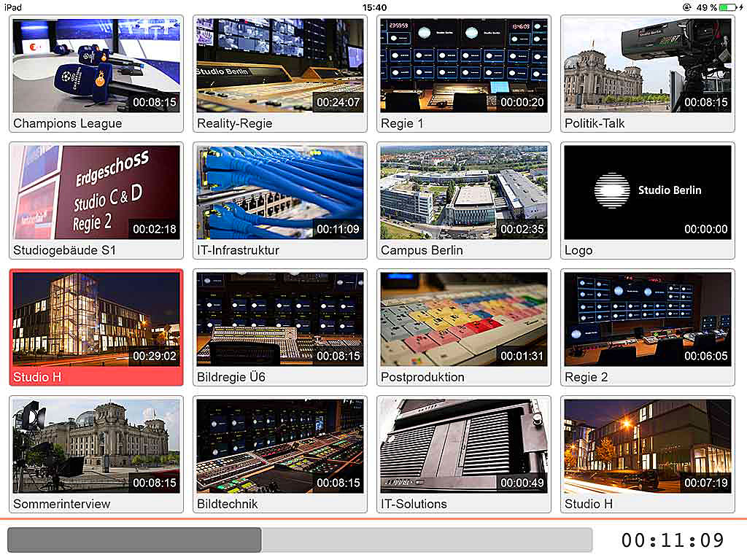Open the Champions League clip thumbnail
The width and height of the screenshot is (747, 560).
(x=96, y=66)
